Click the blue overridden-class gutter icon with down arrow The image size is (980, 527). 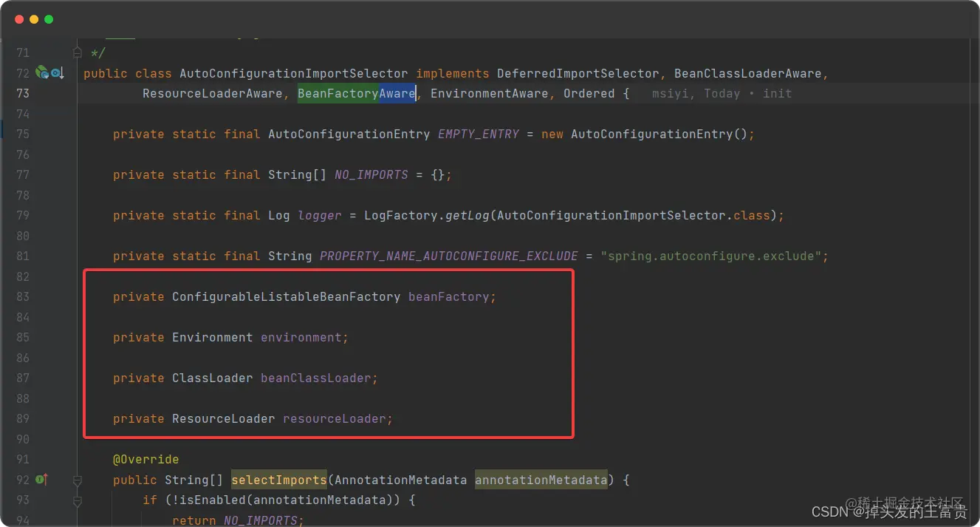57,73
